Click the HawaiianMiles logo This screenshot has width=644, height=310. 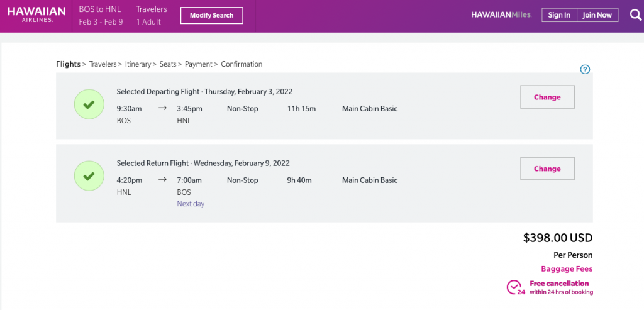[501, 15]
